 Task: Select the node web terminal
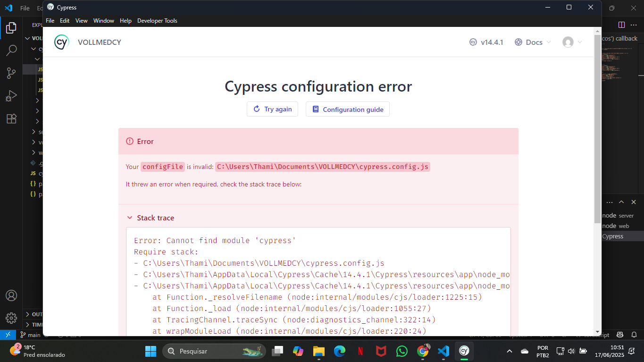tap(622, 226)
